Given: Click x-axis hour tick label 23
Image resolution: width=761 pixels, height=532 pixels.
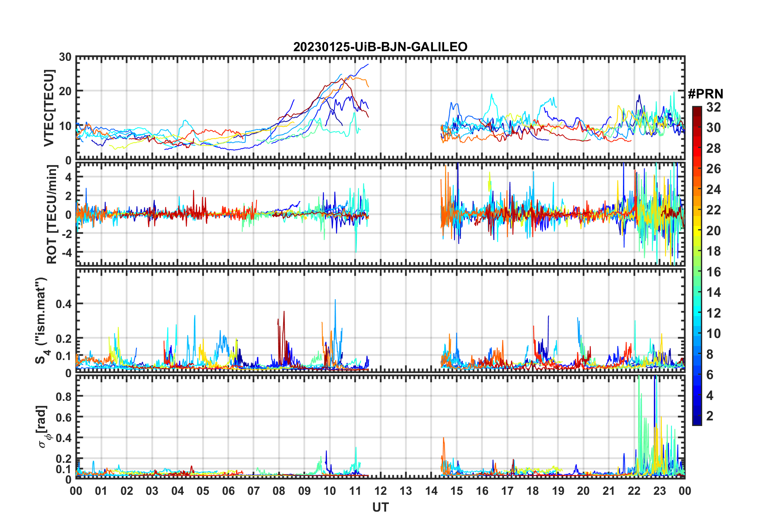Looking at the screenshot, I should [659, 491].
